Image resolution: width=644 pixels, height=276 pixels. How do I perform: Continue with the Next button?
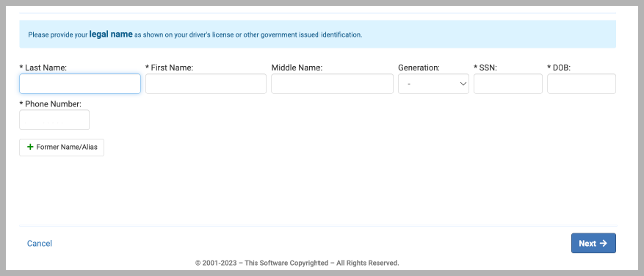(593, 243)
